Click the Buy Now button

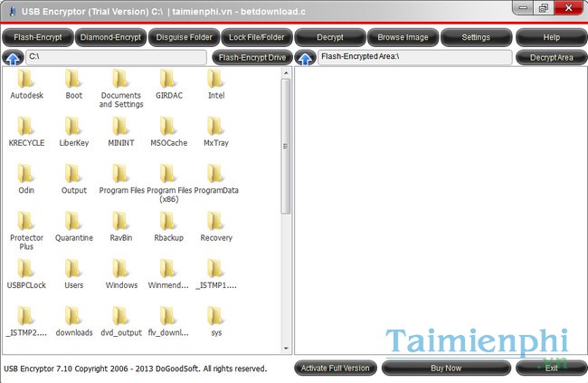pyautogui.click(x=446, y=369)
